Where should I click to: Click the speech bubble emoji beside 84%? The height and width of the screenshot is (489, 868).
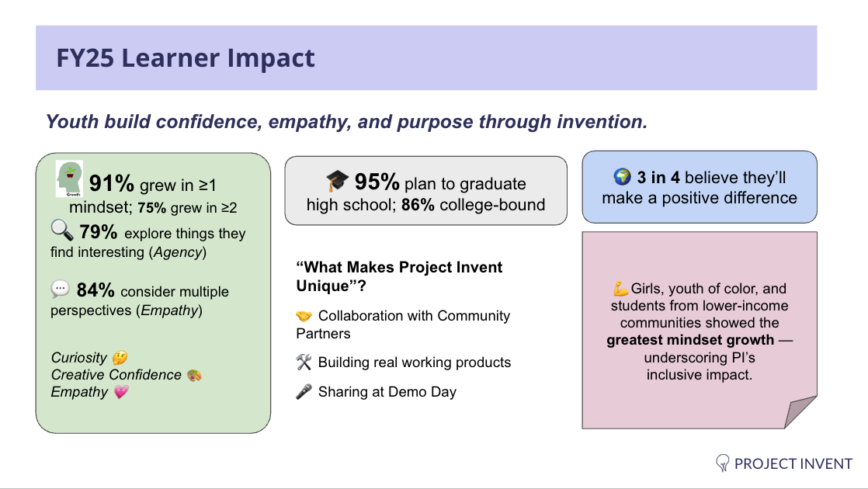(x=61, y=288)
